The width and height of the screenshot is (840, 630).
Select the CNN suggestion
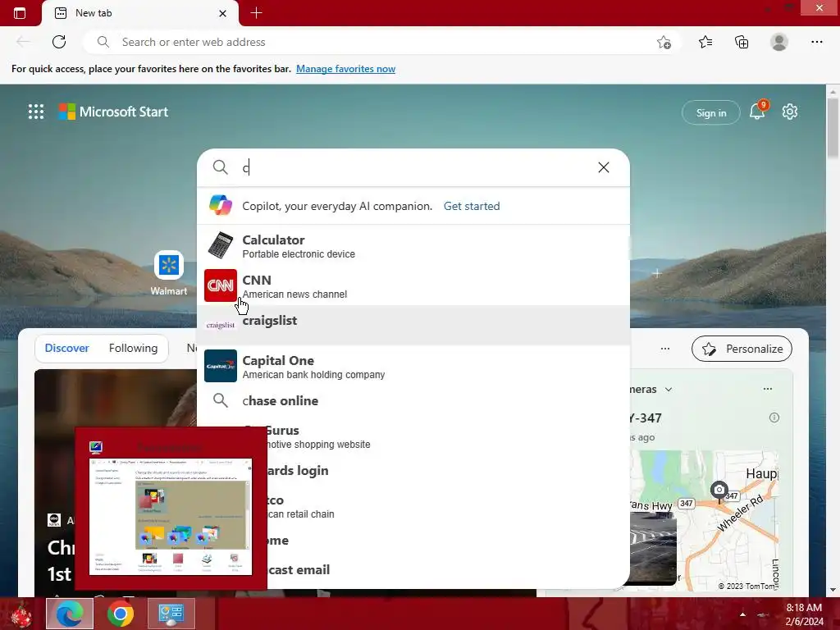click(413, 286)
